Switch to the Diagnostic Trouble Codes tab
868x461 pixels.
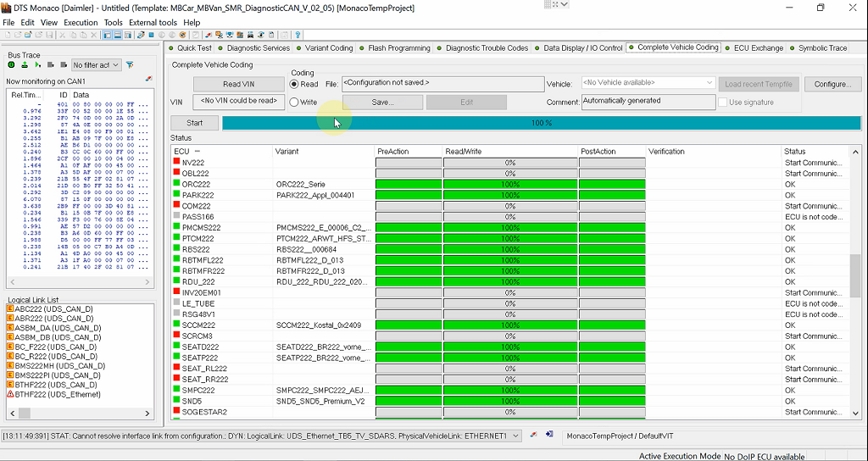(x=487, y=48)
